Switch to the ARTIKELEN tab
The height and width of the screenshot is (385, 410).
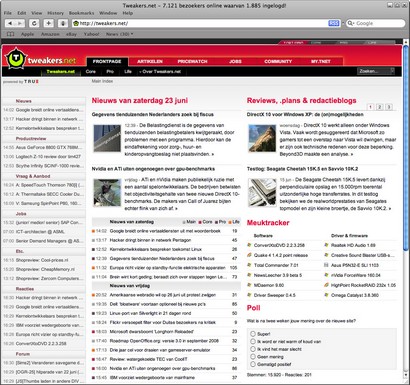(x=150, y=61)
